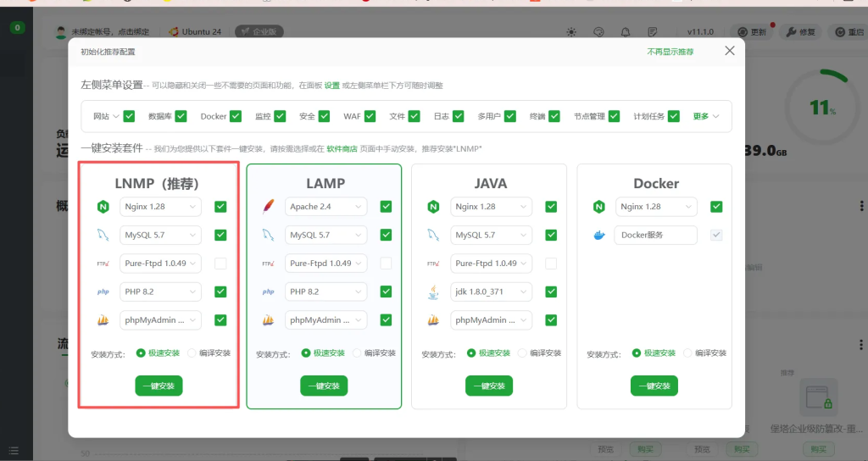Click the Docker whale icon
Viewport: 868px width, 461px height.
599,236
